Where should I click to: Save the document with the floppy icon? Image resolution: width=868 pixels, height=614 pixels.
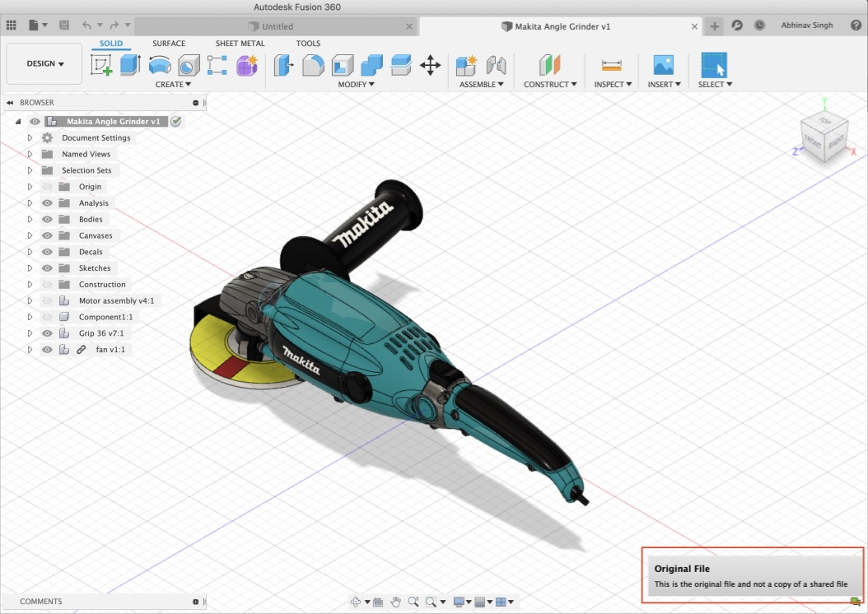pyautogui.click(x=64, y=26)
